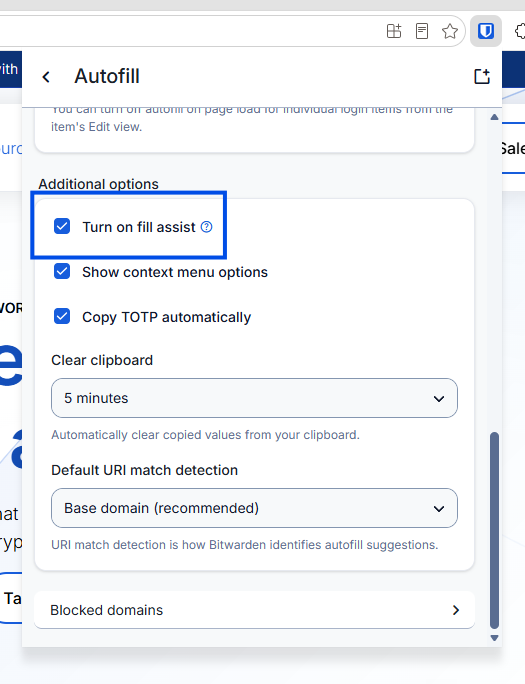The image size is (525, 684).
Task: Click the Autofill page title
Action: [x=107, y=76]
